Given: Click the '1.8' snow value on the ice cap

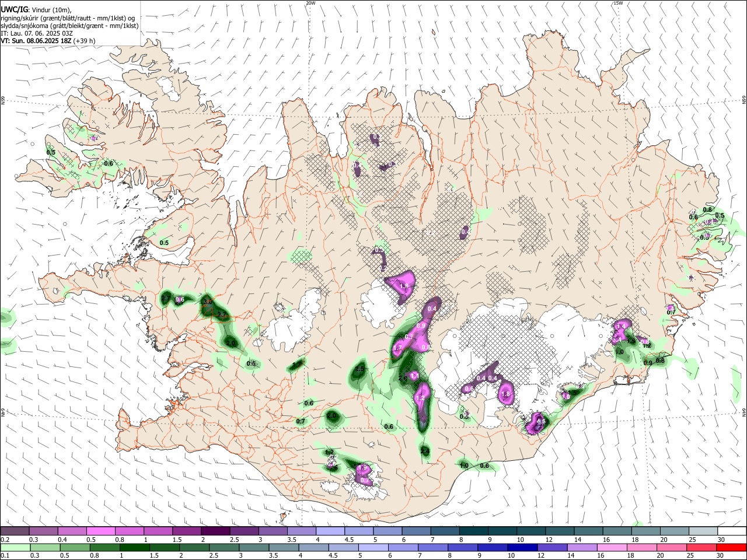Looking at the screenshot, I should point(506,394).
